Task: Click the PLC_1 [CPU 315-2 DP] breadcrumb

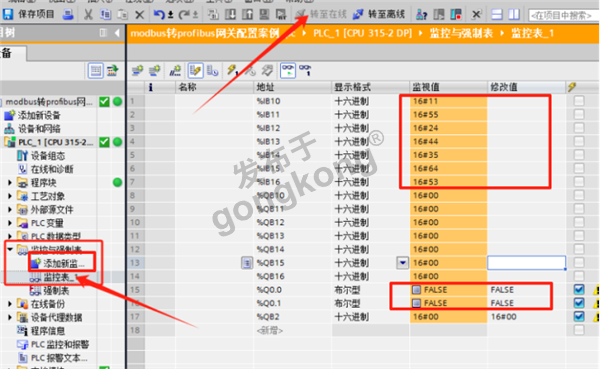Action: (362, 33)
